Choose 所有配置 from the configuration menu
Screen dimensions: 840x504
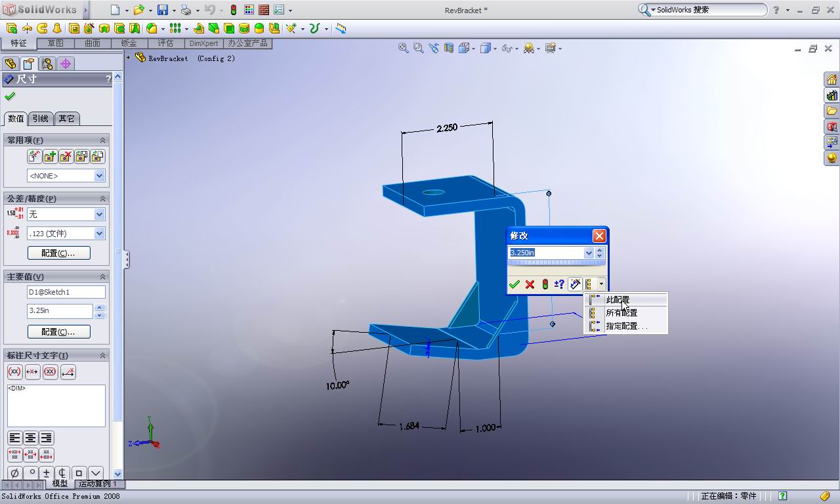(x=626, y=313)
